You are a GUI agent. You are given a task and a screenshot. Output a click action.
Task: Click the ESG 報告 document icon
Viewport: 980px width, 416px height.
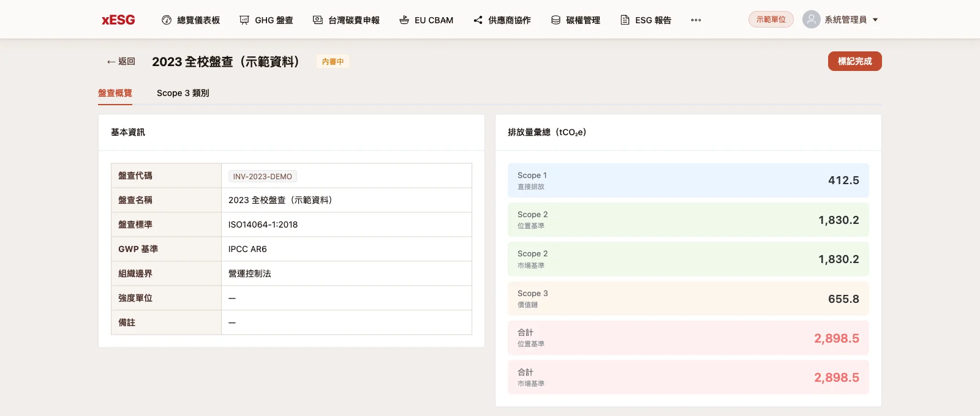[x=625, y=20]
